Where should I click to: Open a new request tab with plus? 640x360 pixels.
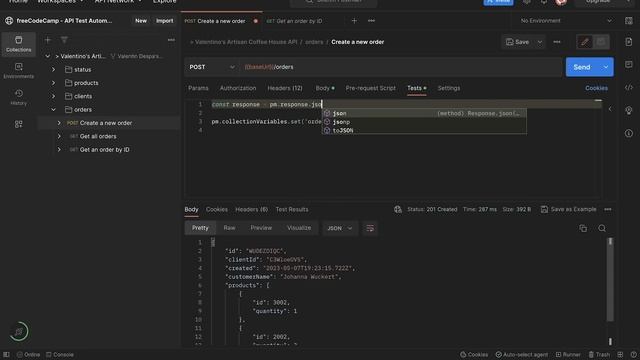click(x=354, y=21)
